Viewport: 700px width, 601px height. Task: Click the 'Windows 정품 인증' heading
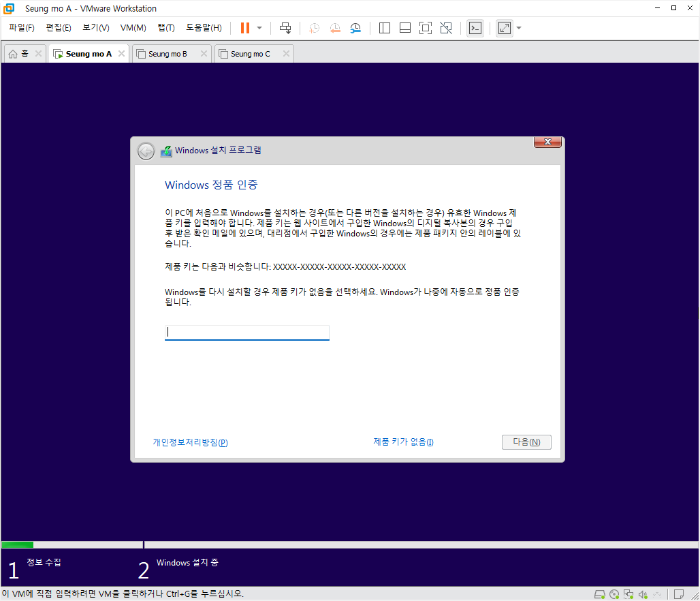click(x=211, y=185)
